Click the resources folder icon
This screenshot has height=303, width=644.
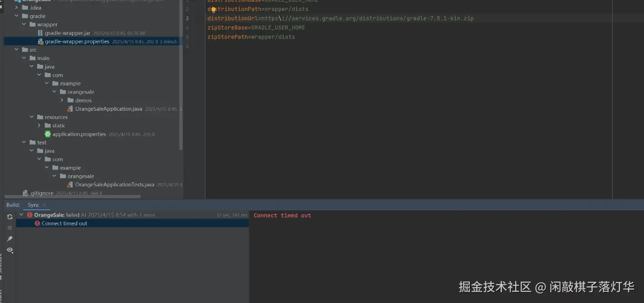(x=40, y=117)
